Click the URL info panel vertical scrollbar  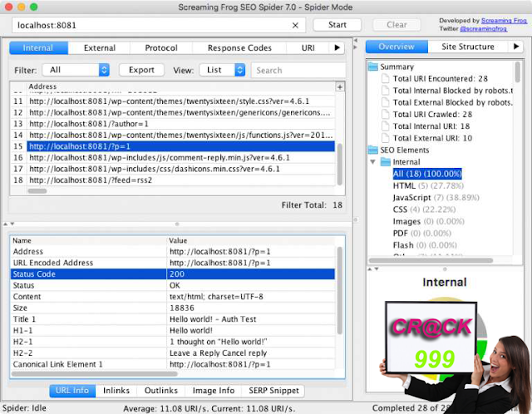click(340, 290)
